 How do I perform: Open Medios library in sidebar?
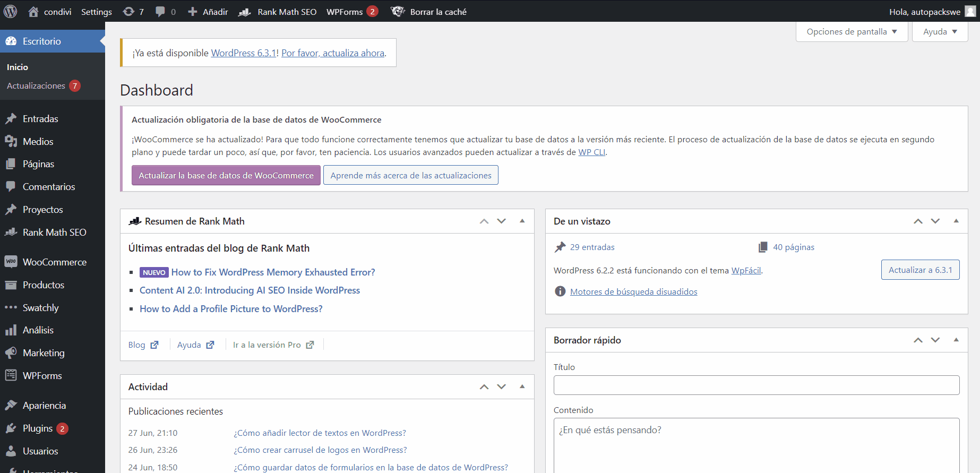[38, 142]
